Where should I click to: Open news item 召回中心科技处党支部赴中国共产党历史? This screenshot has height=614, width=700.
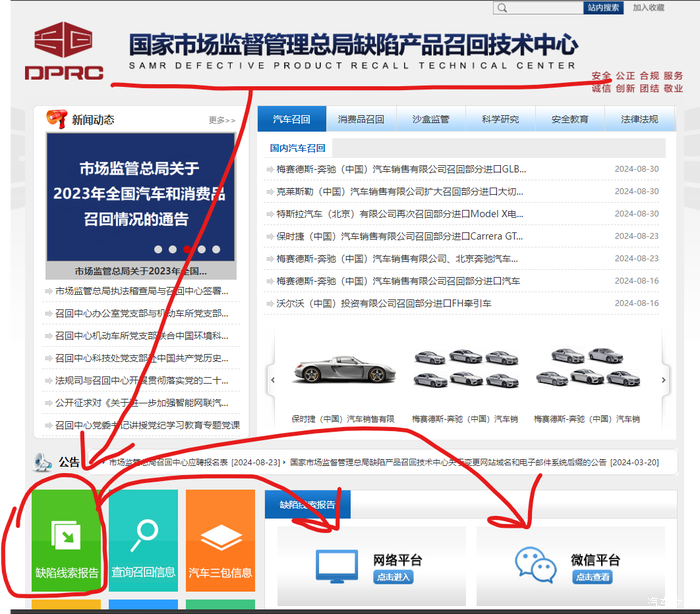[142, 358]
